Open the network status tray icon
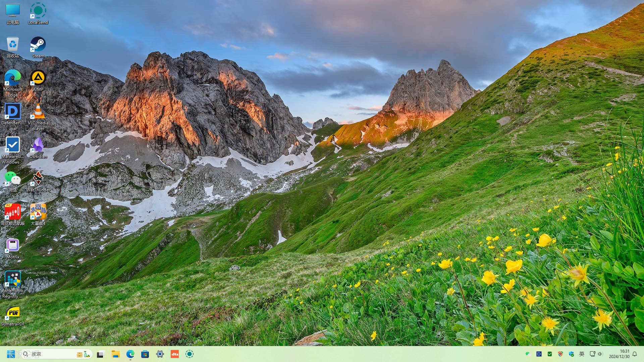The image size is (644, 362). click(593, 354)
